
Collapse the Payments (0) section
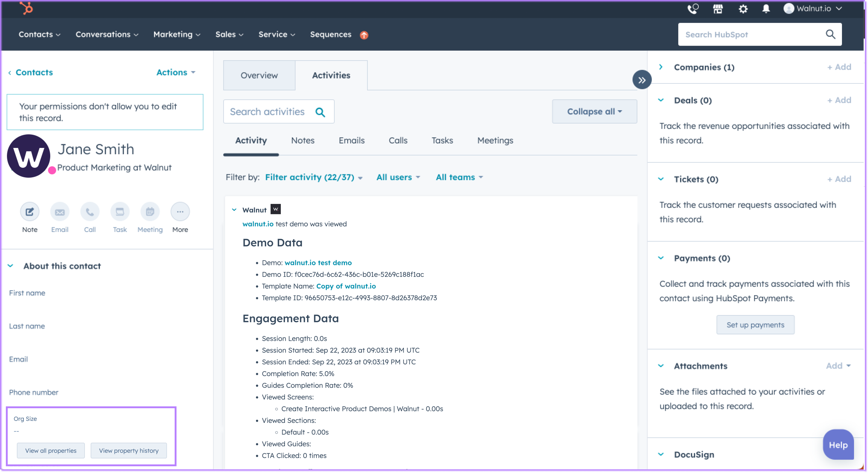[x=661, y=258]
